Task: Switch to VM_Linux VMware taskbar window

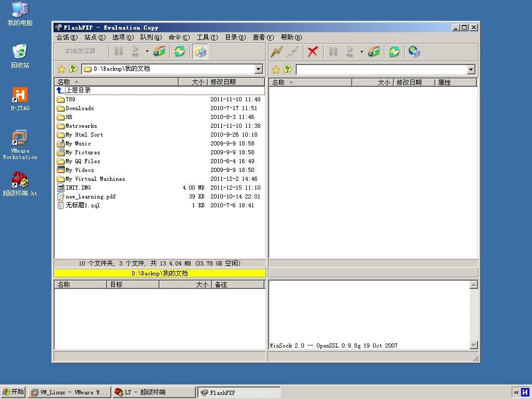Action: (x=69, y=393)
